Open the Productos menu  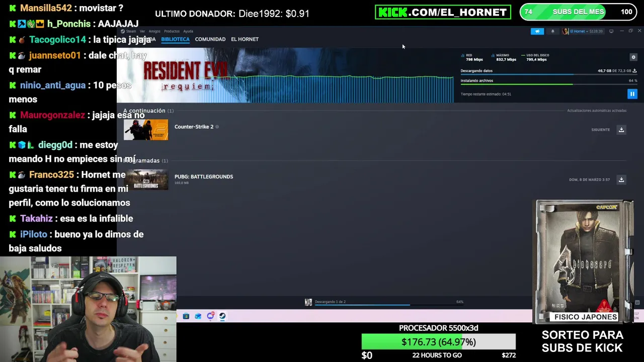[x=172, y=31]
